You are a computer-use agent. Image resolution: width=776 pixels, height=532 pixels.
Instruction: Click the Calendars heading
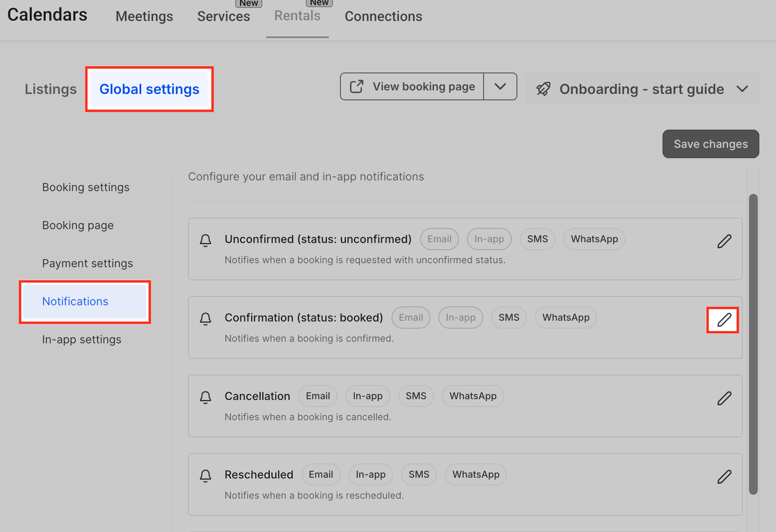coord(47,15)
